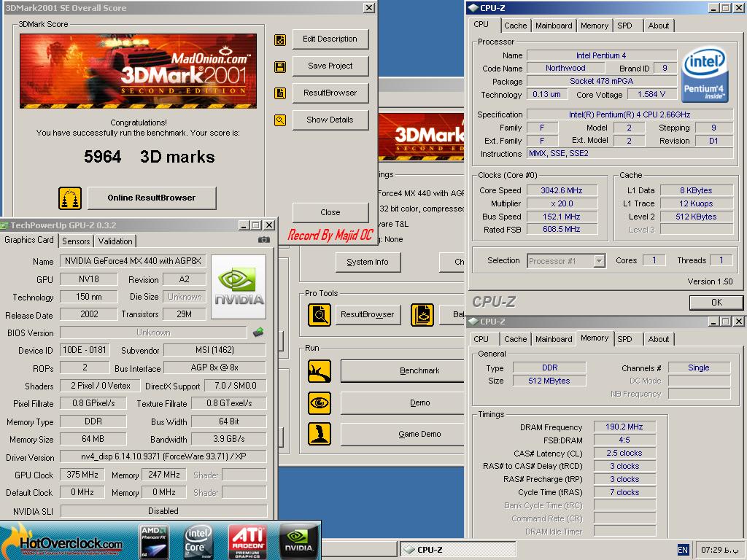The image size is (747, 560).
Task: Click the 5964 score text
Action: point(102,157)
